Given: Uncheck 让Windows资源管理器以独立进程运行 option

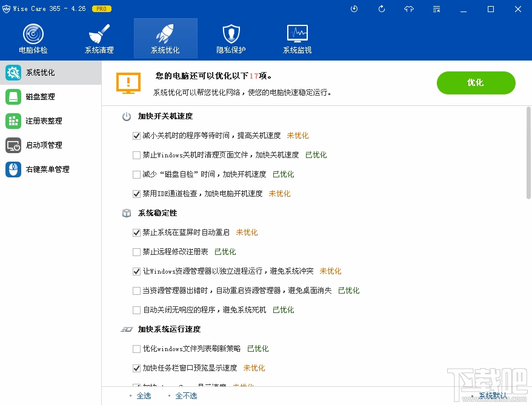Looking at the screenshot, I should pyautogui.click(x=136, y=271).
